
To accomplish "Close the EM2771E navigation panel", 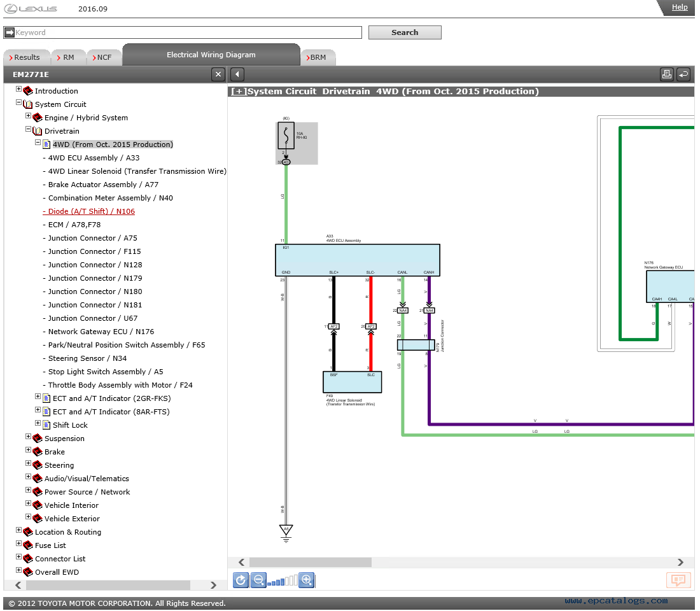I will coord(218,74).
